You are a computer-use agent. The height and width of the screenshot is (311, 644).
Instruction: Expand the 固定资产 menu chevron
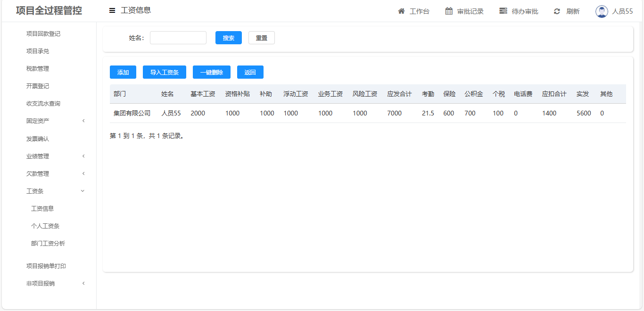(x=83, y=121)
